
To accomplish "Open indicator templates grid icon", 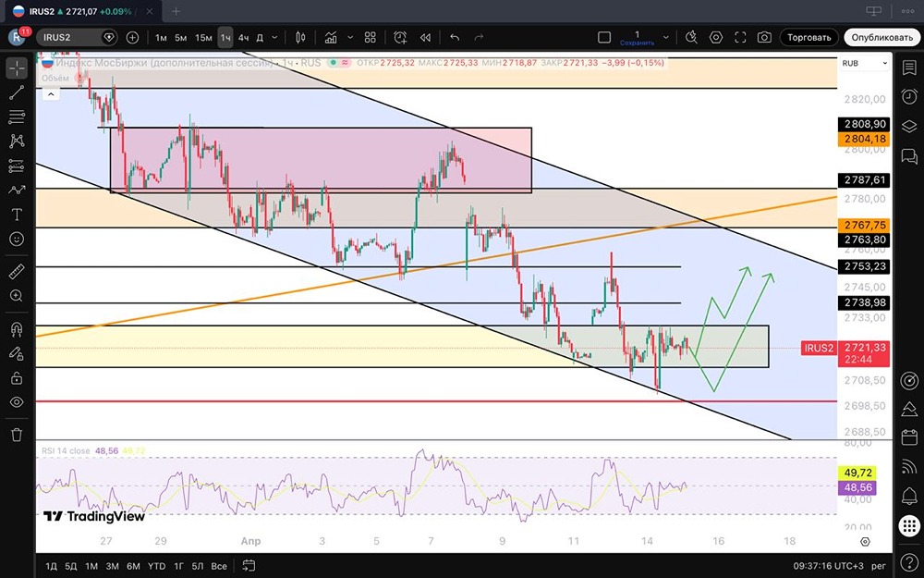I will point(371,37).
